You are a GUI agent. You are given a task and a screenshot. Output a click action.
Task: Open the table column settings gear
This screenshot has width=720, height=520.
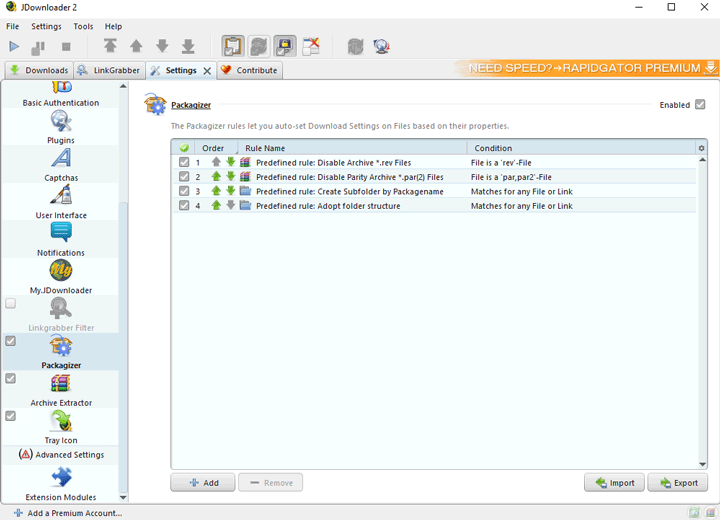tap(701, 148)
